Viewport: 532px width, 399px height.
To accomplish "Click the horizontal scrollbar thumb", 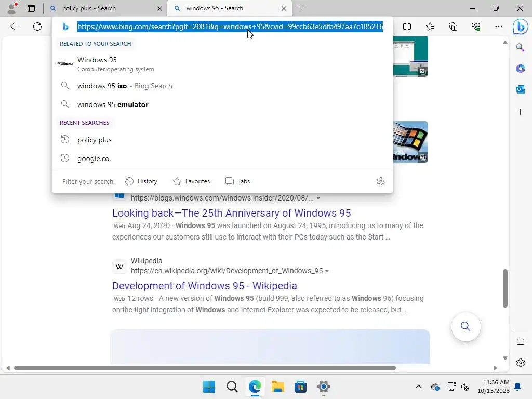I will (205, 368).
